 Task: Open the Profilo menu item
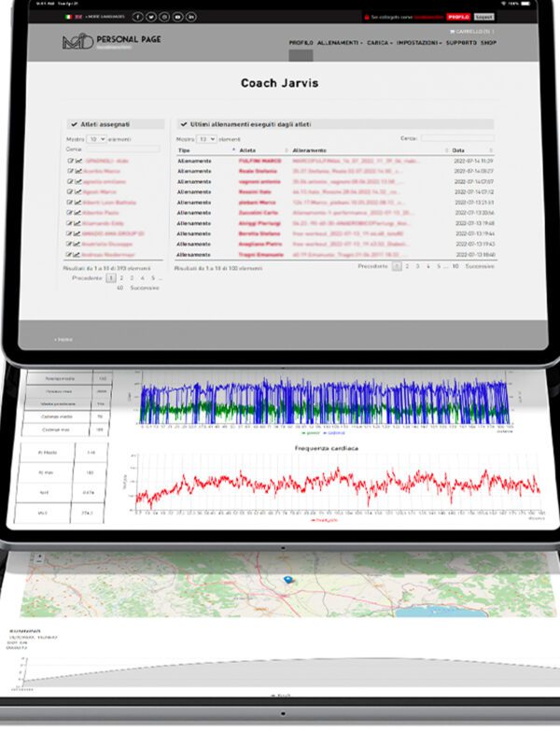click(301, 43)
